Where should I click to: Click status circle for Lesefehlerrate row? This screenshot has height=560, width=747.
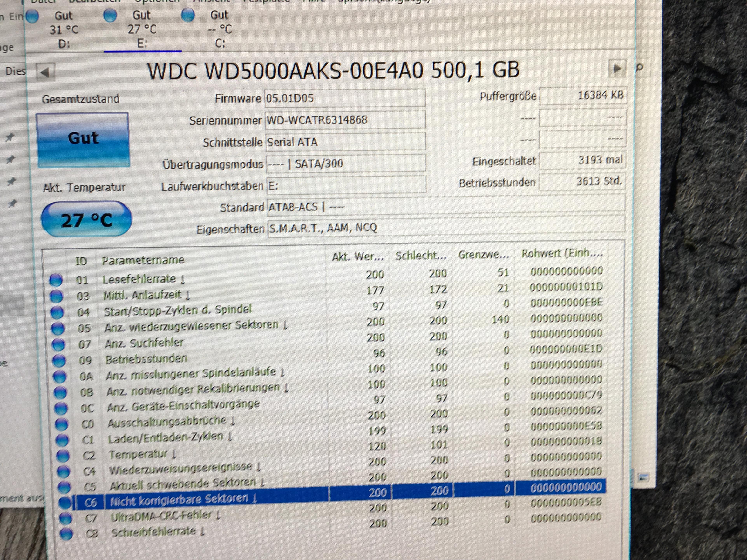pos(56,280)
